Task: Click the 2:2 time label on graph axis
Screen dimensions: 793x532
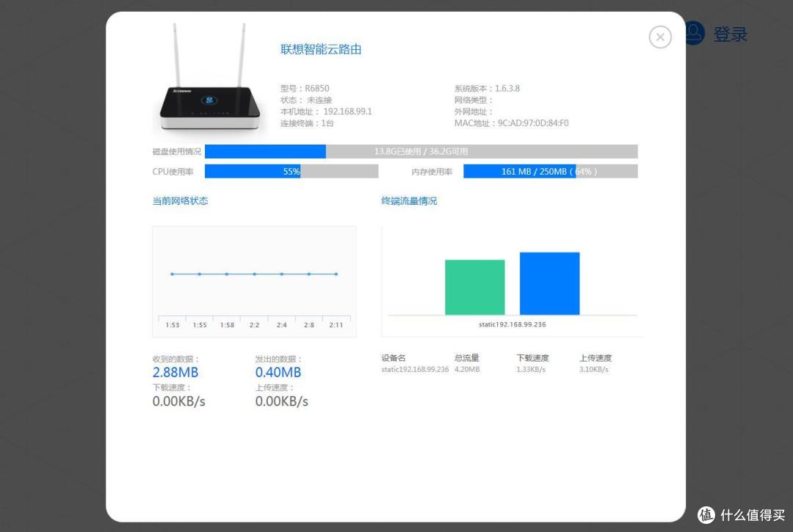Action: click(x=254, y=325)
